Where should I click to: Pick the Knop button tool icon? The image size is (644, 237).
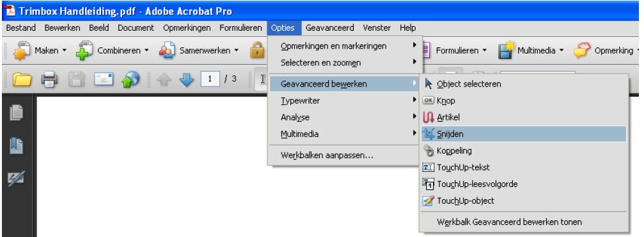(x=428, y=101)
